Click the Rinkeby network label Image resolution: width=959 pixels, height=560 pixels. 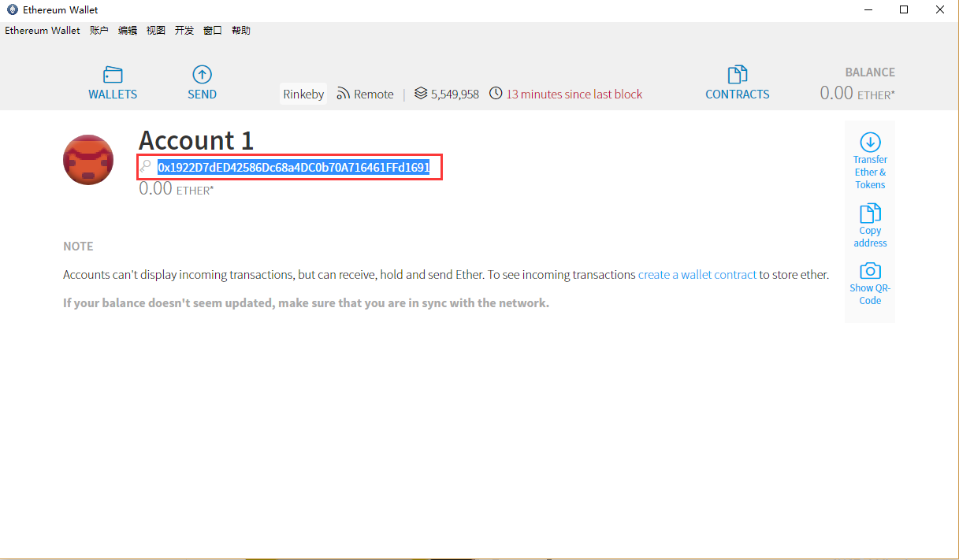click(303, 94)
